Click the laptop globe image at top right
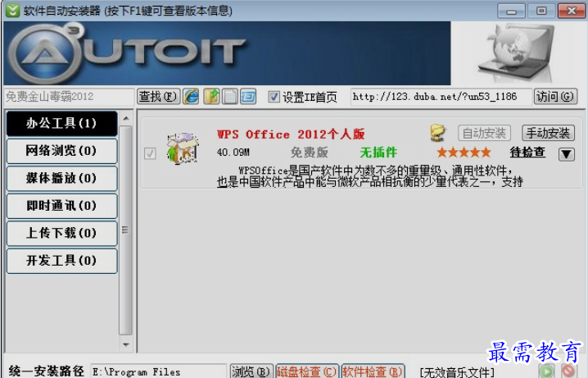588x378 pixels. pos(516,53)
